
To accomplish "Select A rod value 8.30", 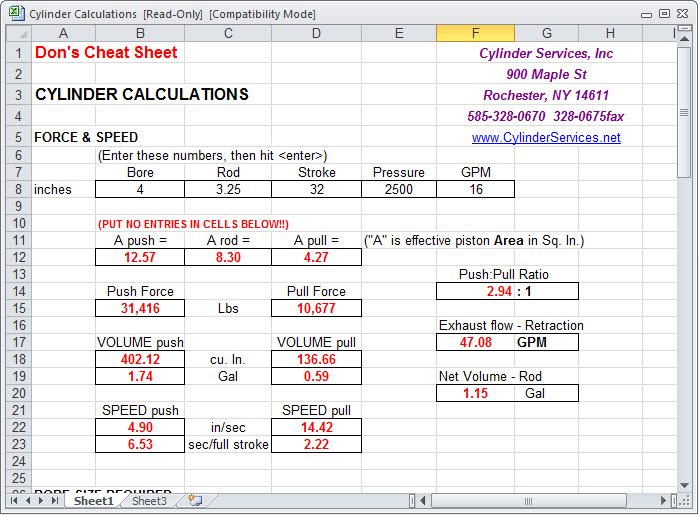I will pos(228,257).
